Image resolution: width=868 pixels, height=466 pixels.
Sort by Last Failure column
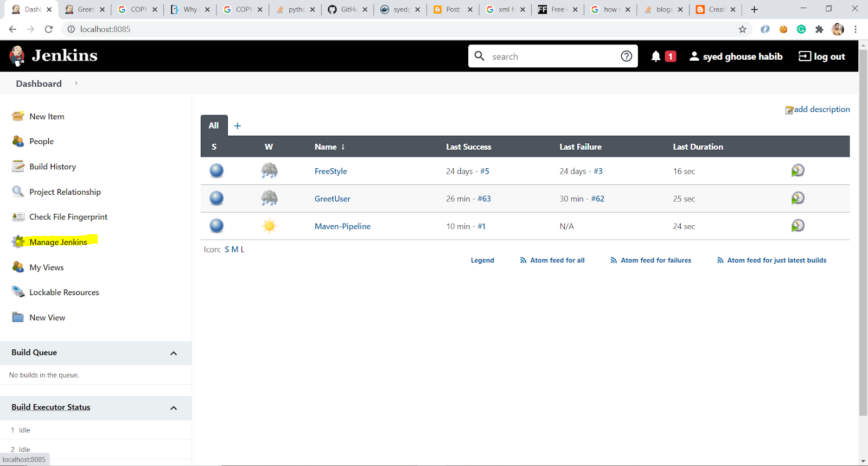580,146
